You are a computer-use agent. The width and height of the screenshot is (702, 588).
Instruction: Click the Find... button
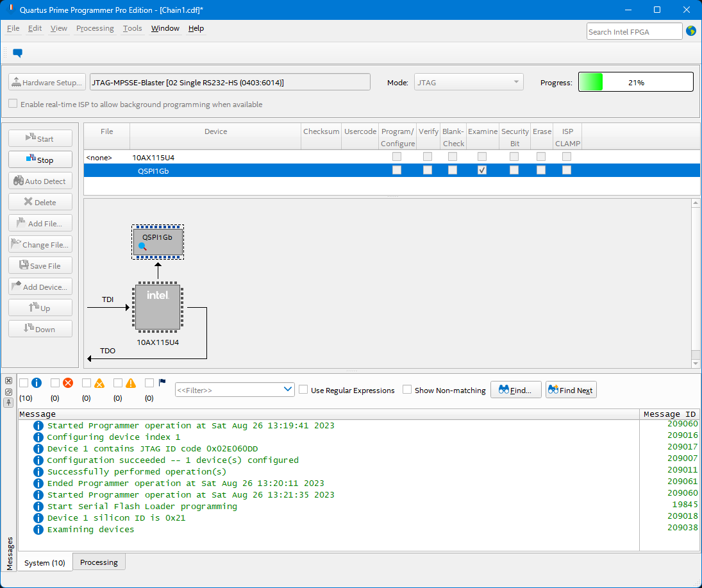(515, 390)
